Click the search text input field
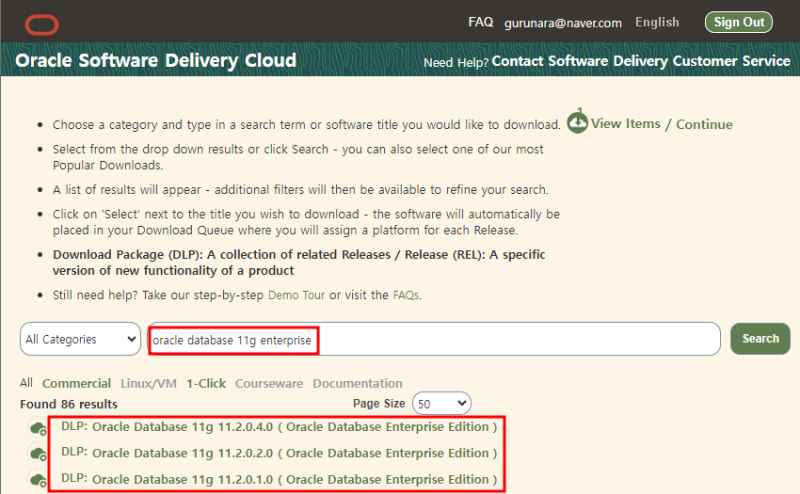Viewport: 800px width, 494px height. click(x=434, y=339)
